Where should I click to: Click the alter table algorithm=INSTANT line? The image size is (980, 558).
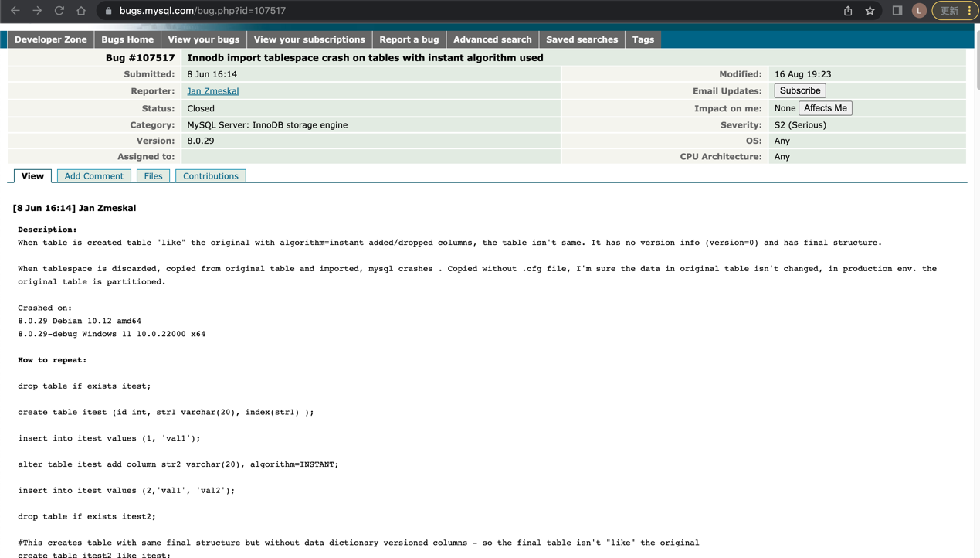[x=178, y=464]
